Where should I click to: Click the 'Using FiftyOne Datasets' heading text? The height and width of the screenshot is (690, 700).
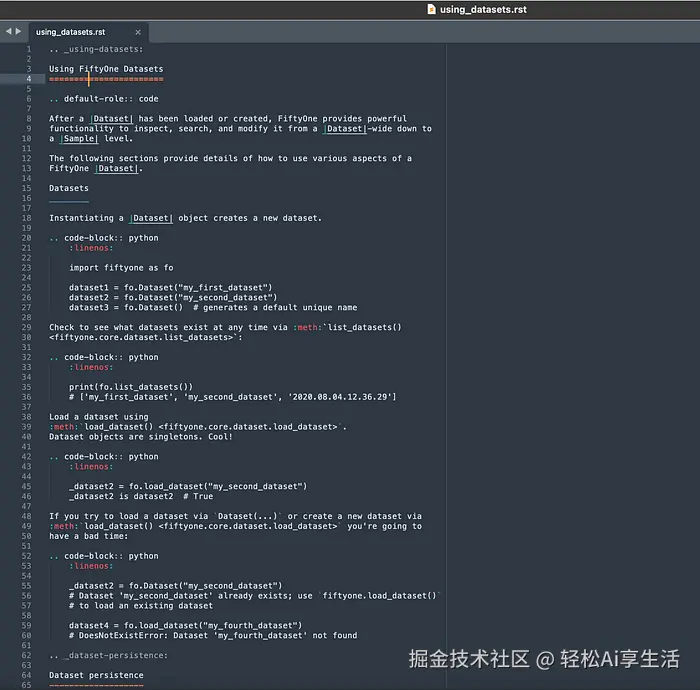106,69
